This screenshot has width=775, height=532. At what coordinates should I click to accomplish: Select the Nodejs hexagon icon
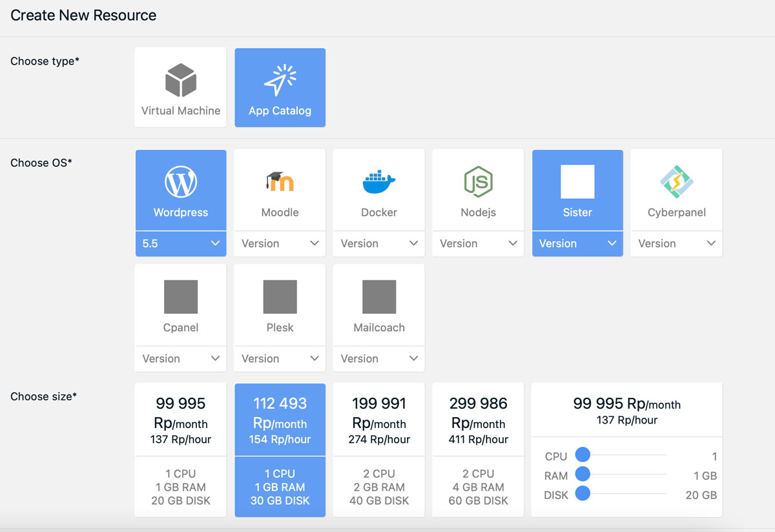coord(478,182)
